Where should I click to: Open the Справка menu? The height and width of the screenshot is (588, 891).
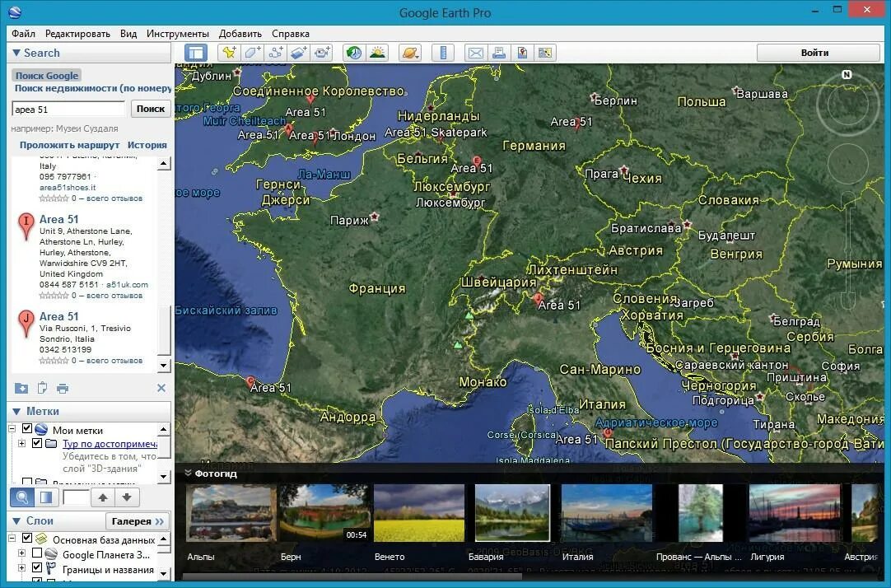pyautogui.click(x=291, y=34)
